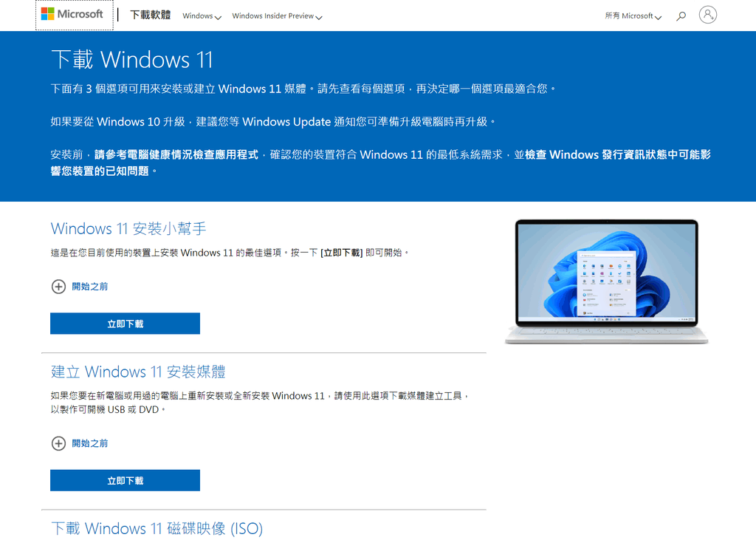Click the Windows 11 安裝小幫手 heading
Screen dimensions: 756x540
pyautogui.click(x=128, y=228)
